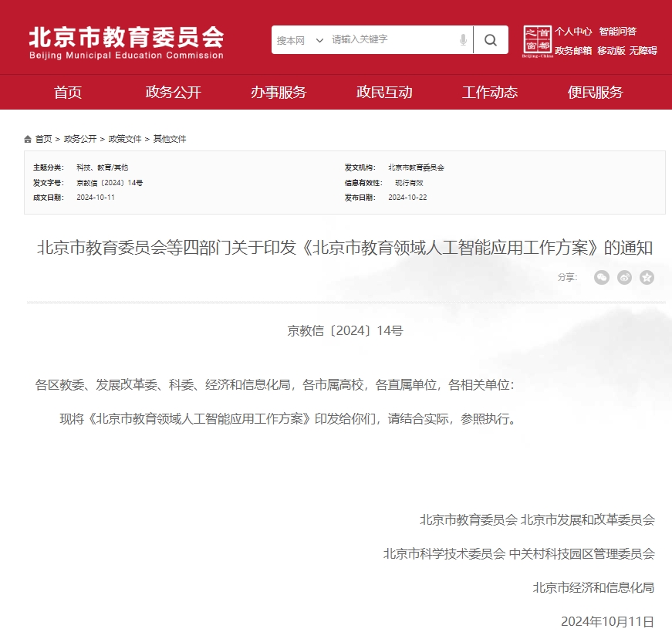Open the 首页 navigation tab
This screenshot has height=639, width=672.
pyautogui.click(x=68, y=93)
